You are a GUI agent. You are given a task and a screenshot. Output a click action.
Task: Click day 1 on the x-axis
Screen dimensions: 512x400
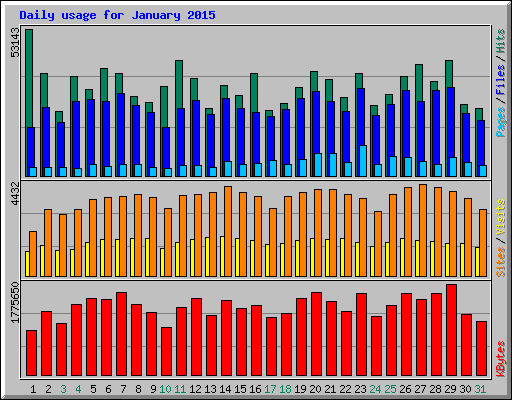(x=33, y=389)
